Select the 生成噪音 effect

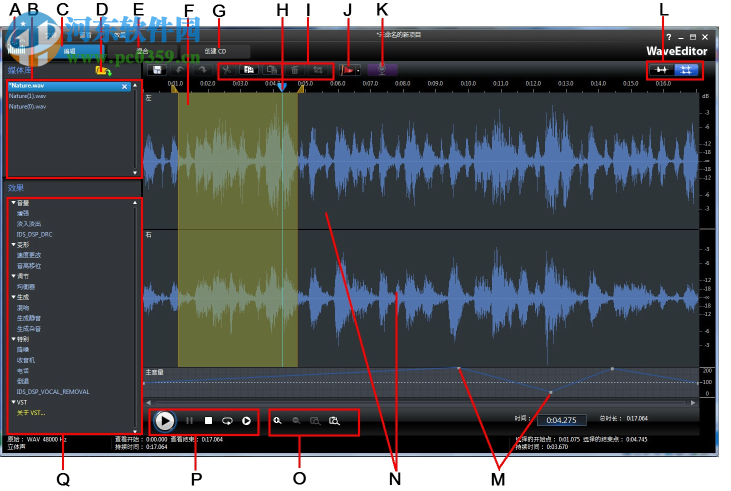29,329
